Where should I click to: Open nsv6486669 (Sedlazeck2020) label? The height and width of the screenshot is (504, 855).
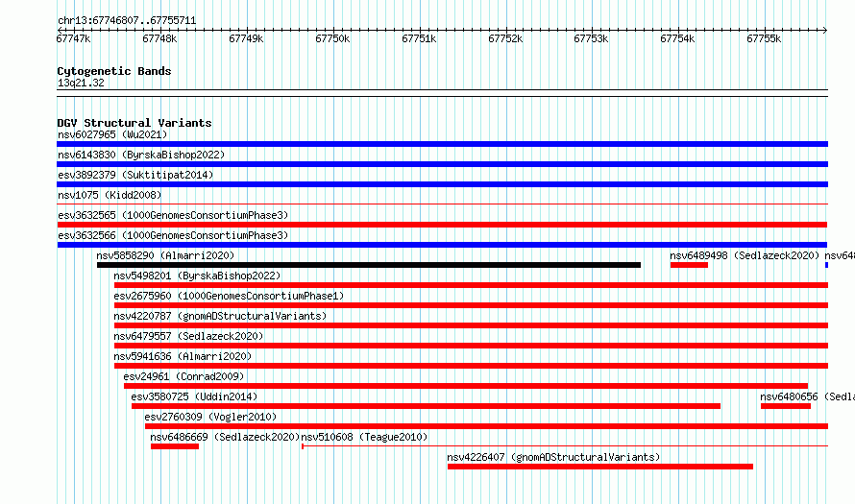pos(225,437)
